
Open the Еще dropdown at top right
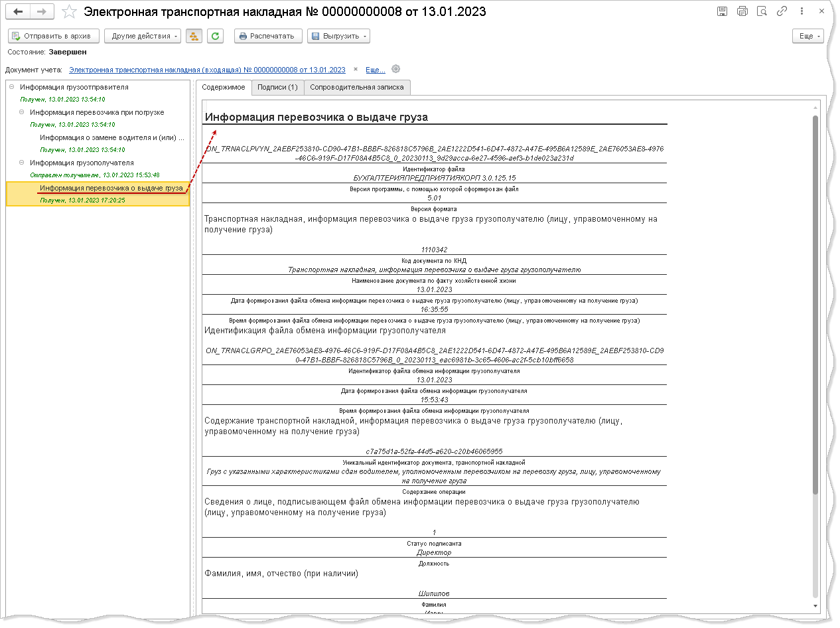pos(808,36)
